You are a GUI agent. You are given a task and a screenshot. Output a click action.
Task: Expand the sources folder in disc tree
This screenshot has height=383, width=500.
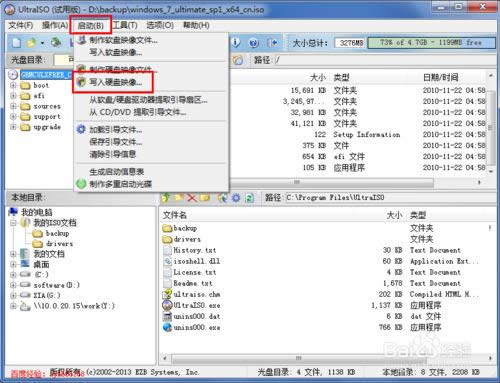(x=13, y=106)
